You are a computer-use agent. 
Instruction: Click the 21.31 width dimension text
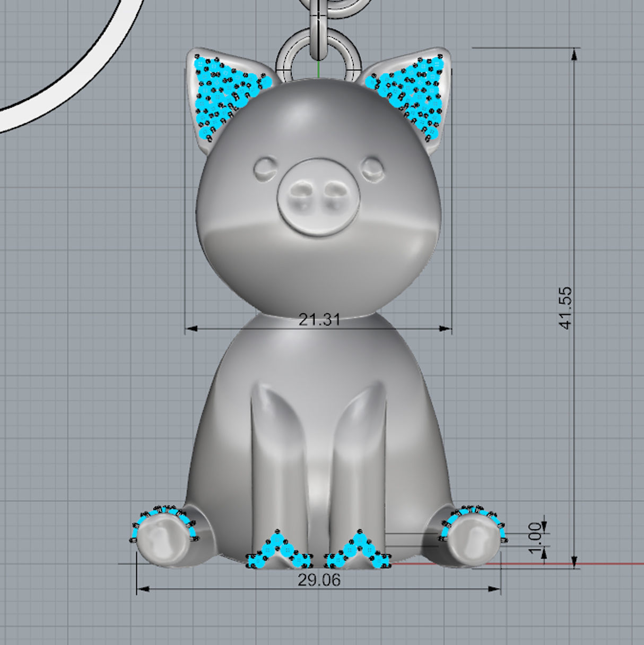pyautogui.click(x=319, y=320)
